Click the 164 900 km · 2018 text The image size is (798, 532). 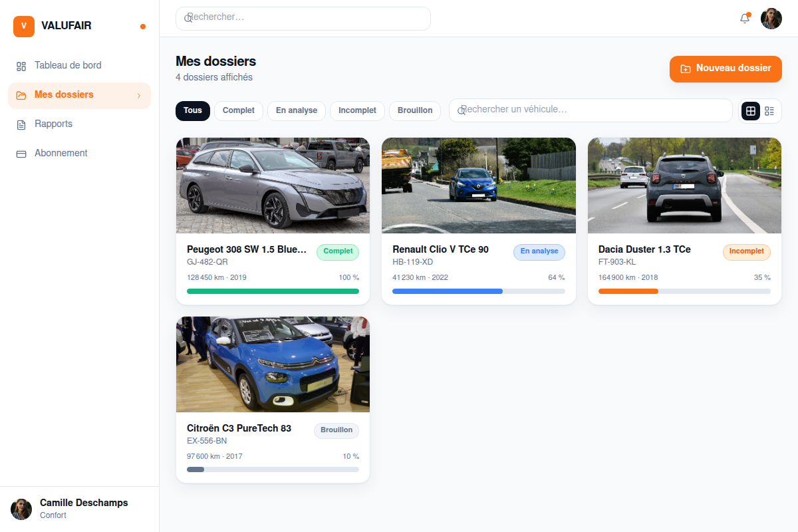pos(628,277)
